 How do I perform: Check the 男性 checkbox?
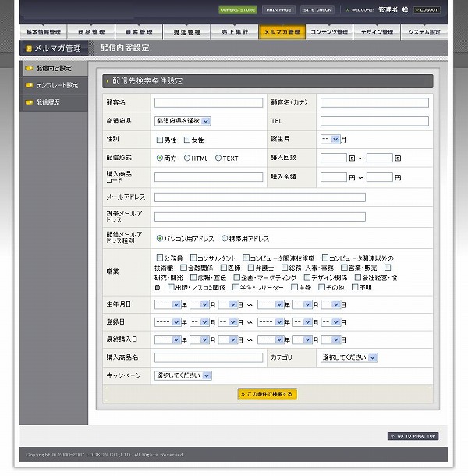pyautogui.click(x=160, y=140)
